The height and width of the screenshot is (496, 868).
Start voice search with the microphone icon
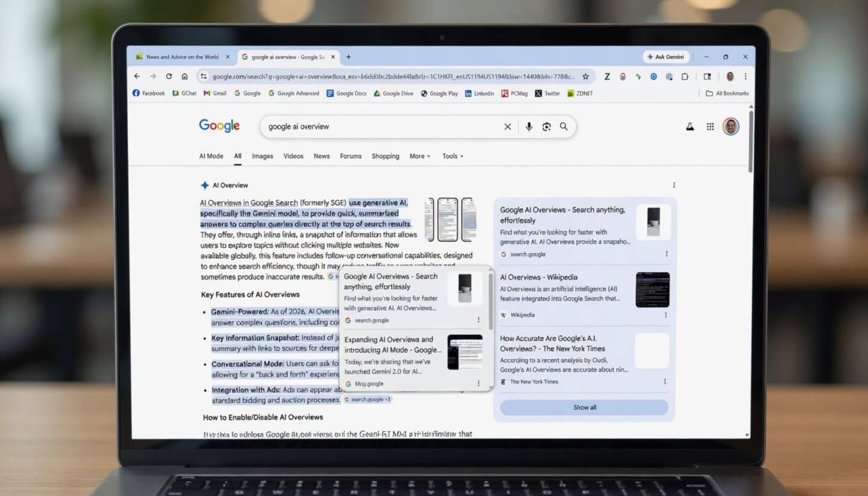(529, 127)
